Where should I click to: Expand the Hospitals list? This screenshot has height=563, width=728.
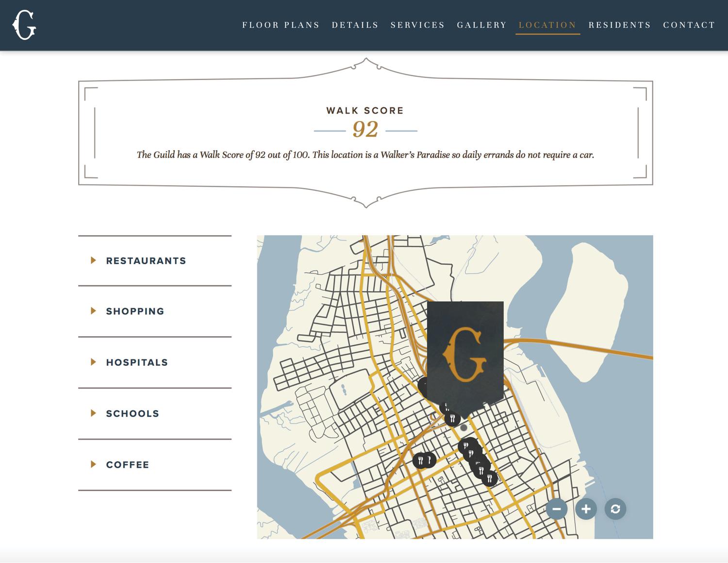click(137, 362)
